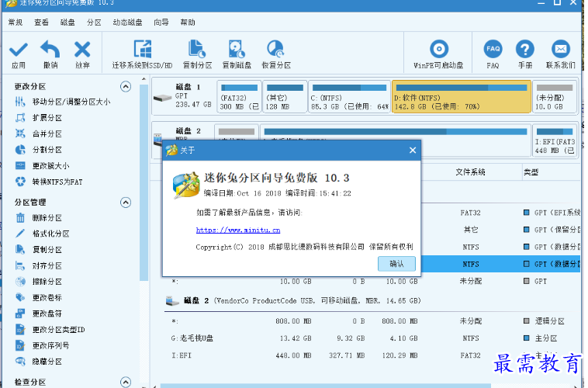Open the 分区 menu

pyautogui.click(x=94, y=23)
